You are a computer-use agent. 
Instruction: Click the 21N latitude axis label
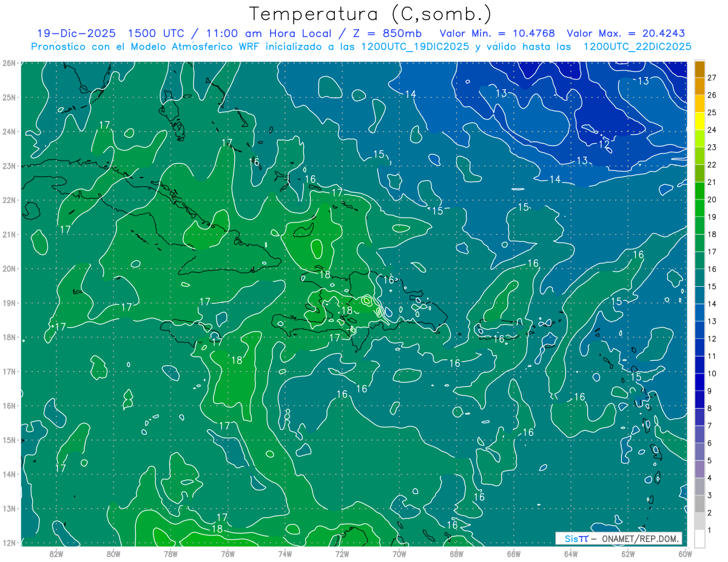8,234
